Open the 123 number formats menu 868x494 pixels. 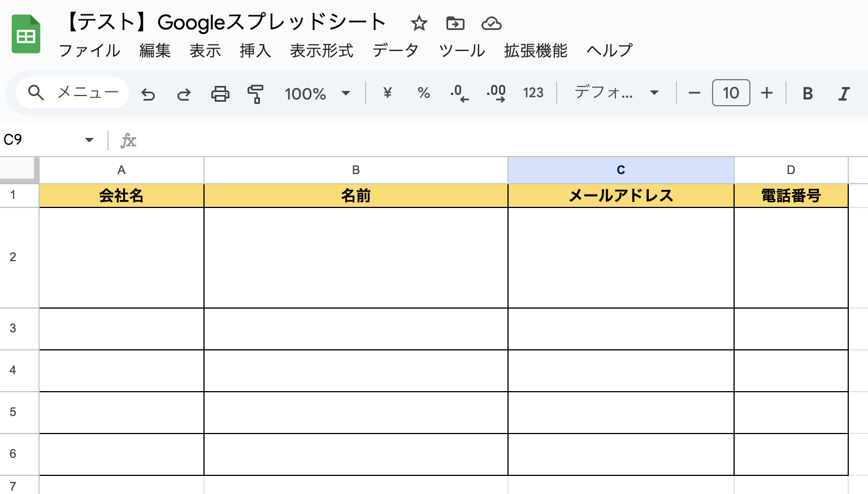533,93
